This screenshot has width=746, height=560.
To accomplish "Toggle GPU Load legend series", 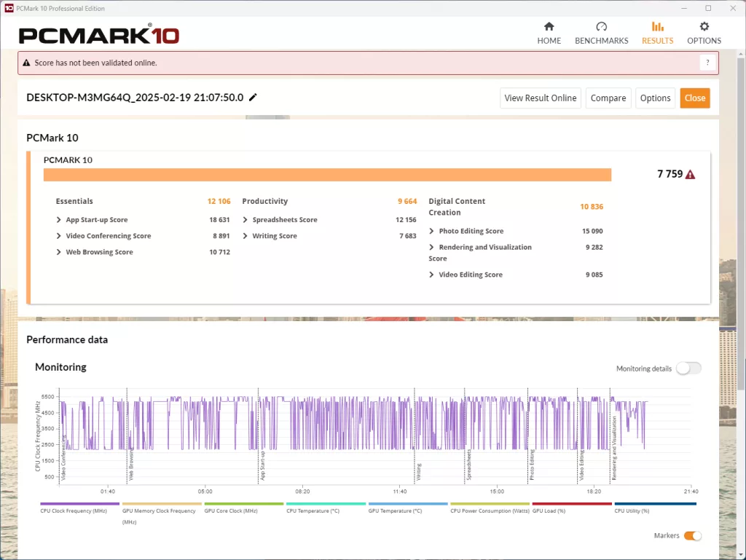I will pos(572,508).
